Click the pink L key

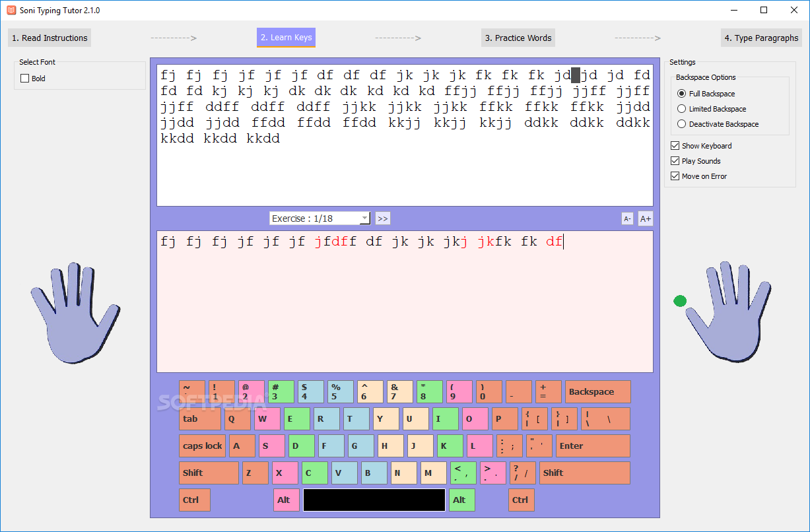pos(480,446)
